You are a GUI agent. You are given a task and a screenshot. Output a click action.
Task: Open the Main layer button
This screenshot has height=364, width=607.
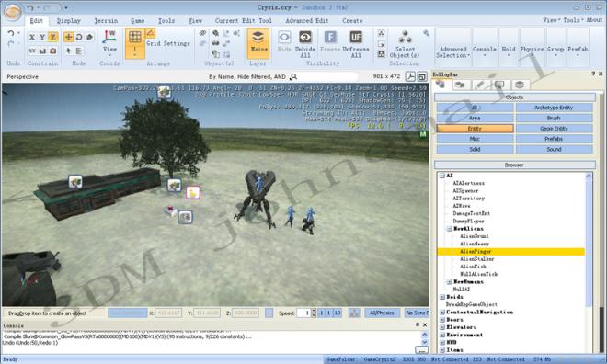click(x=258, y=42)
